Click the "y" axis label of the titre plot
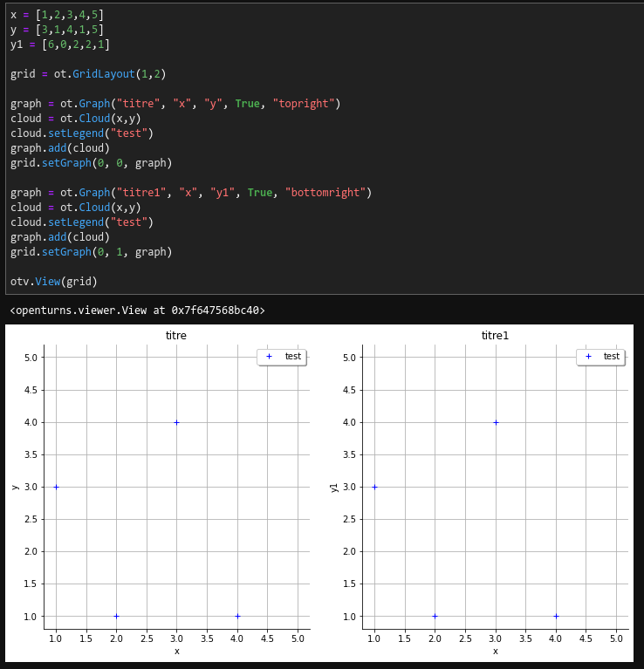The image size is (644, 669). tap(16, 487)
